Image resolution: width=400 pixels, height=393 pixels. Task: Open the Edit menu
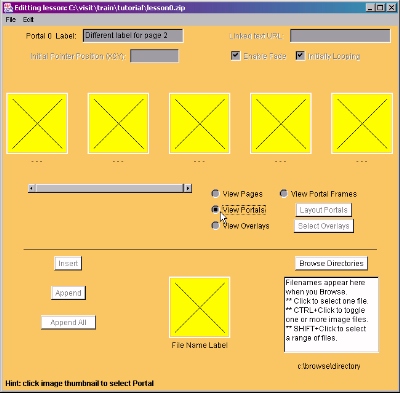tap(28, 20)
